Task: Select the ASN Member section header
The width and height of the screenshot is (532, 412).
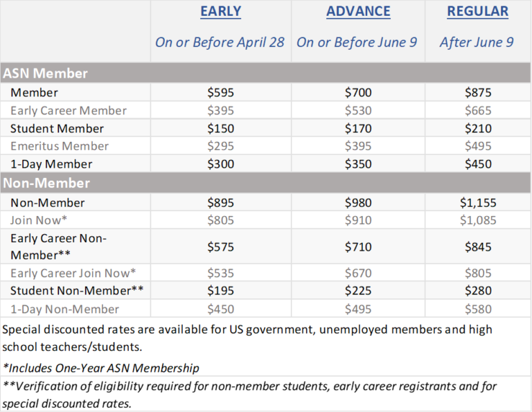Action: coord(46,73)
